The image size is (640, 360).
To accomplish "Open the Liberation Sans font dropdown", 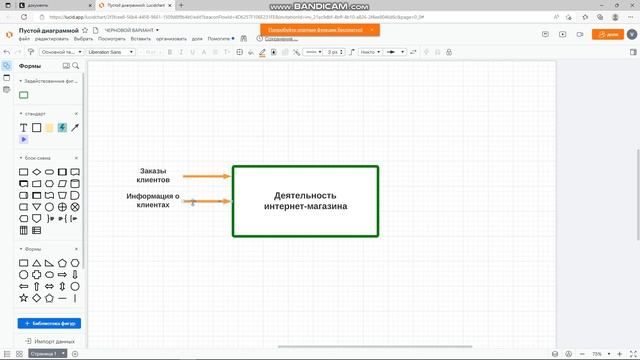I will tap(111, 52).
